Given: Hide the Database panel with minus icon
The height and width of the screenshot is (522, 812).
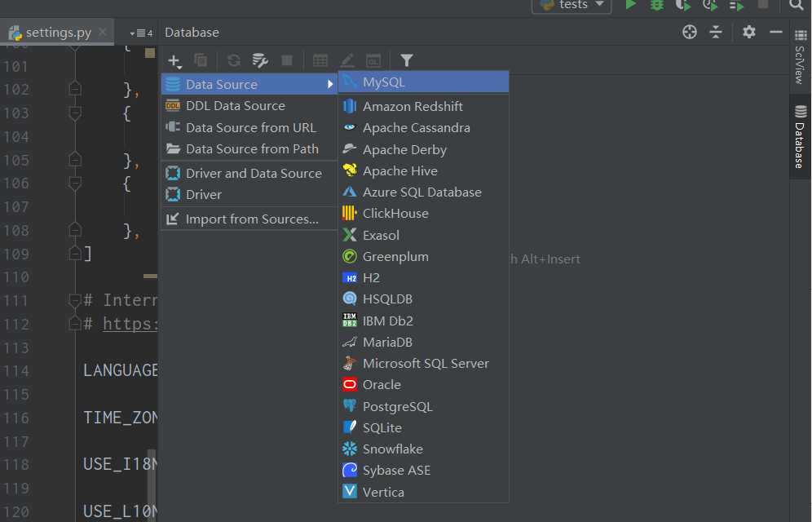Looking at the screenshot, I should (x=776, y=32).
